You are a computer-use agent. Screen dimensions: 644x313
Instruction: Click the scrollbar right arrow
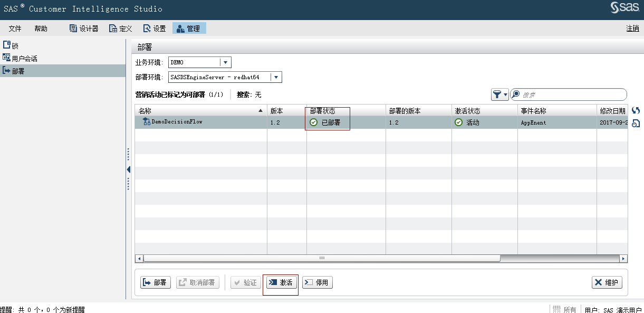(x=623, y=259)
